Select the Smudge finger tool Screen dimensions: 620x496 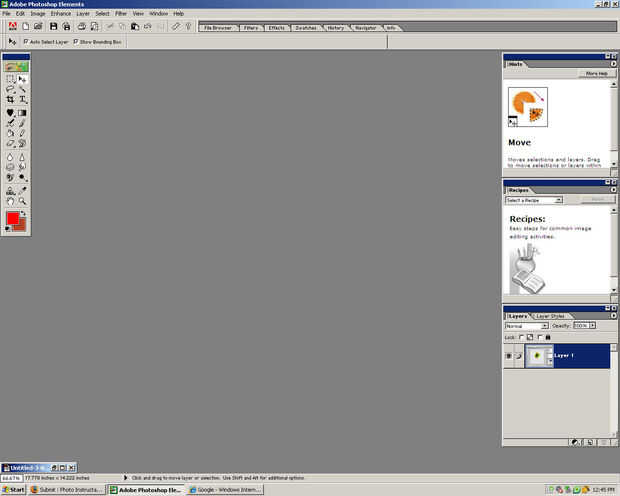22,167
